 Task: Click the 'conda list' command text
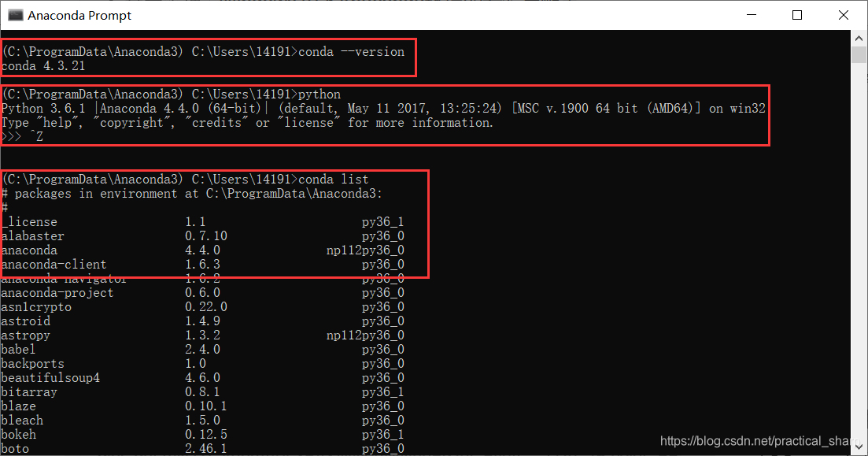(x=333, y=180)
